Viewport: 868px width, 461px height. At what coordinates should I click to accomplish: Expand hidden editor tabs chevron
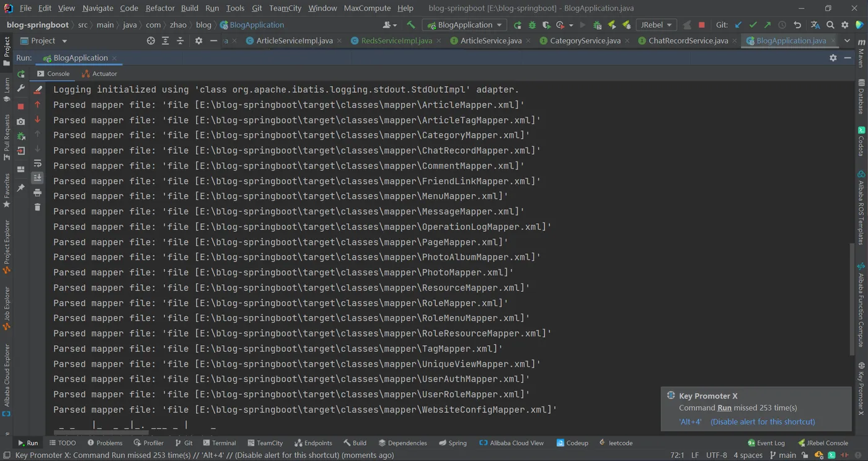[x=848, y=40]
